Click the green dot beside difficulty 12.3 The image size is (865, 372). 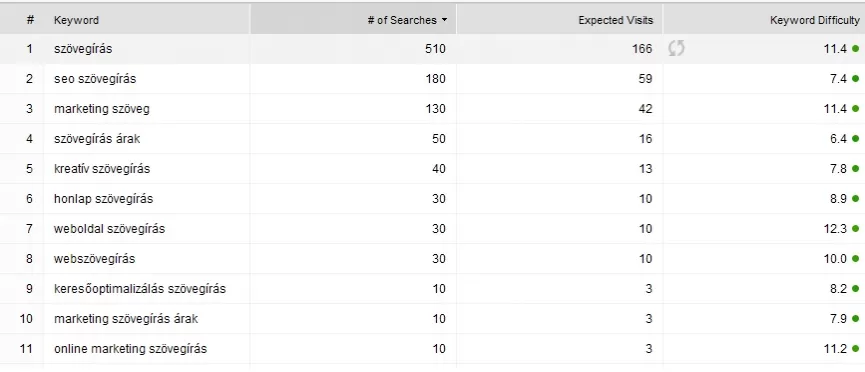(x=856, y=228)
